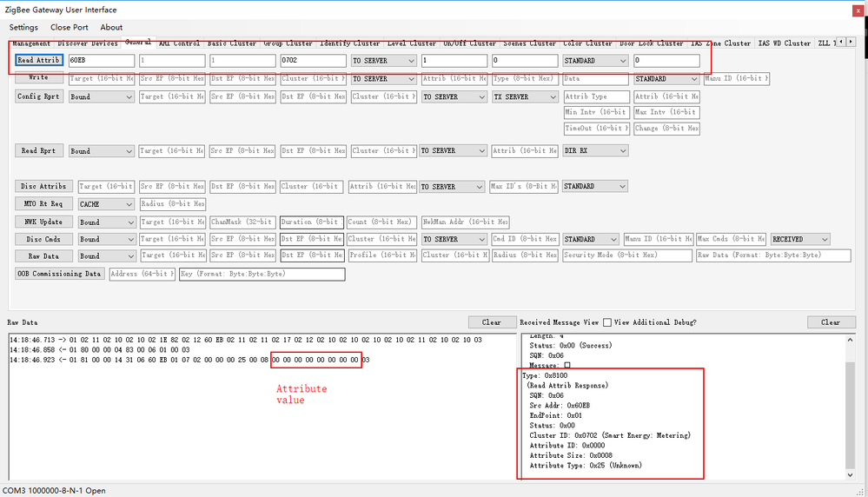Click the Raw Data Security Mode field
This screenshot has height=497, width=868.
click(627, 255)
